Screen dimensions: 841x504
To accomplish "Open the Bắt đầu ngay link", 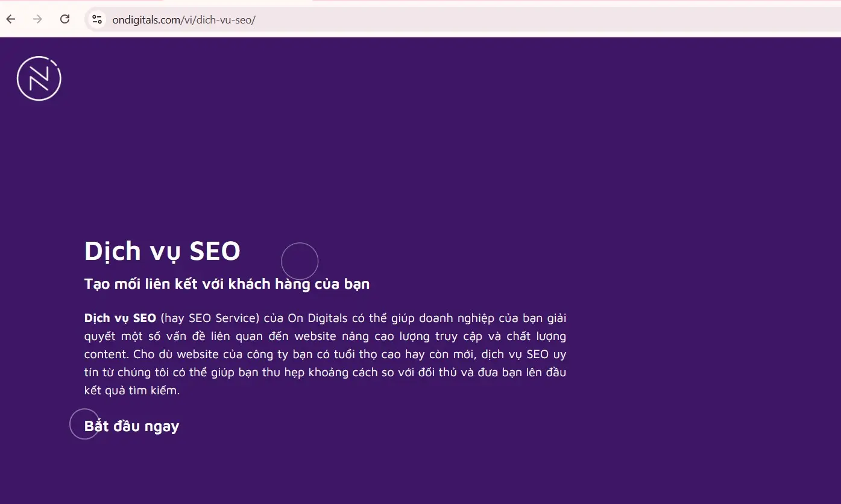I will (132, 426).
